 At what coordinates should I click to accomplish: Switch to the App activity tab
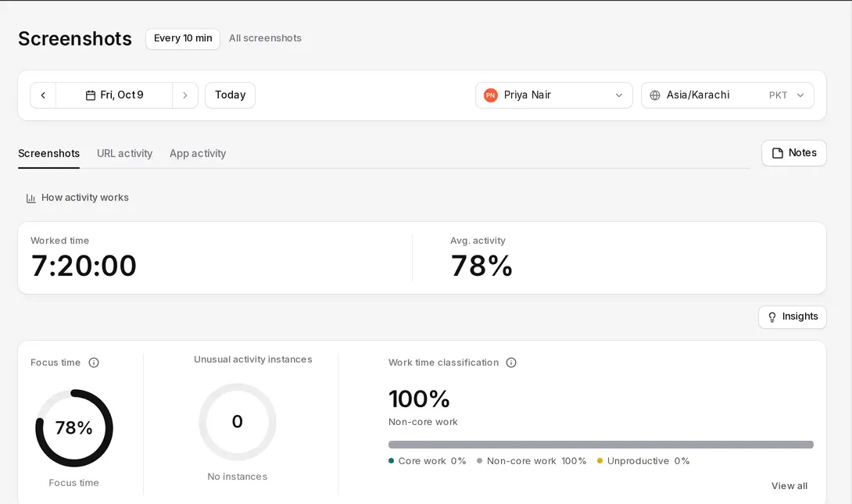point(198,154)
